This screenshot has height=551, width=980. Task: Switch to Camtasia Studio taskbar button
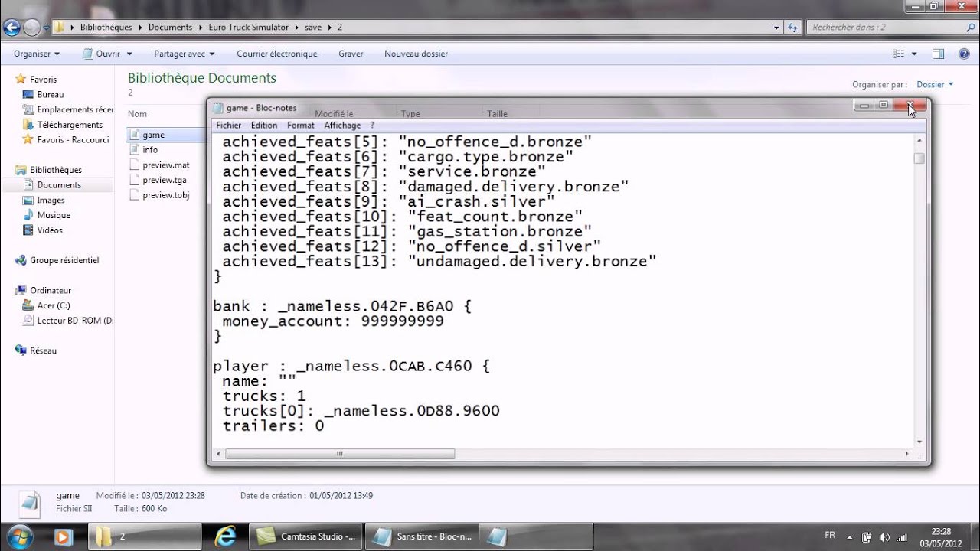coord(307,536)
